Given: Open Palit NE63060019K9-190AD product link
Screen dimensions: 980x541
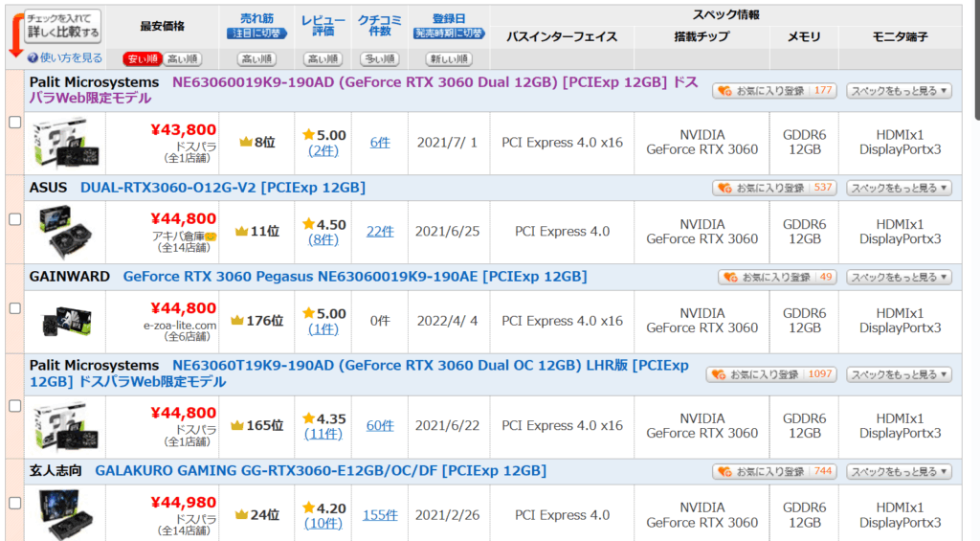Looking at the screenshot, I should 364,90.
